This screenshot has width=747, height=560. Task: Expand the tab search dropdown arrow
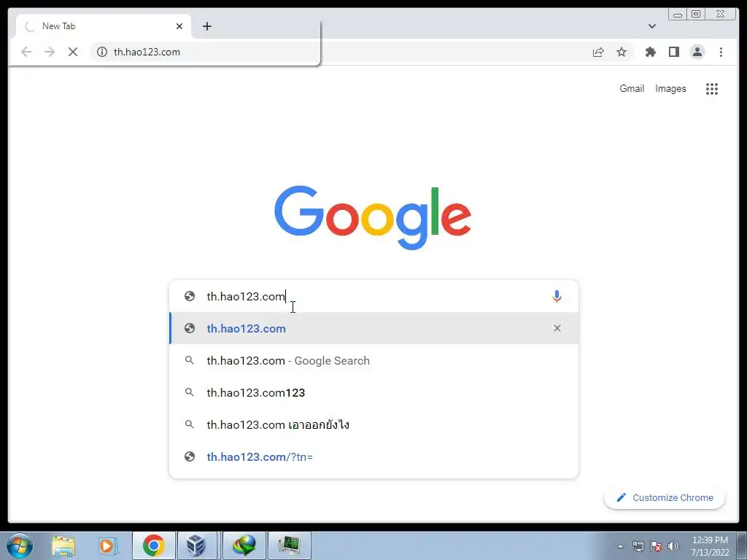[x=651, y=26]
